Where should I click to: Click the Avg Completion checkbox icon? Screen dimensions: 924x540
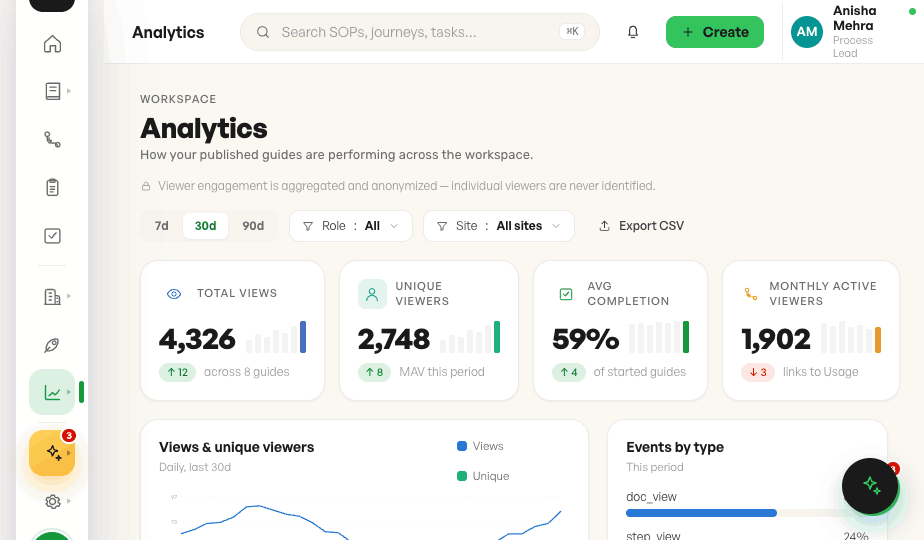click(x=566, y=294)
